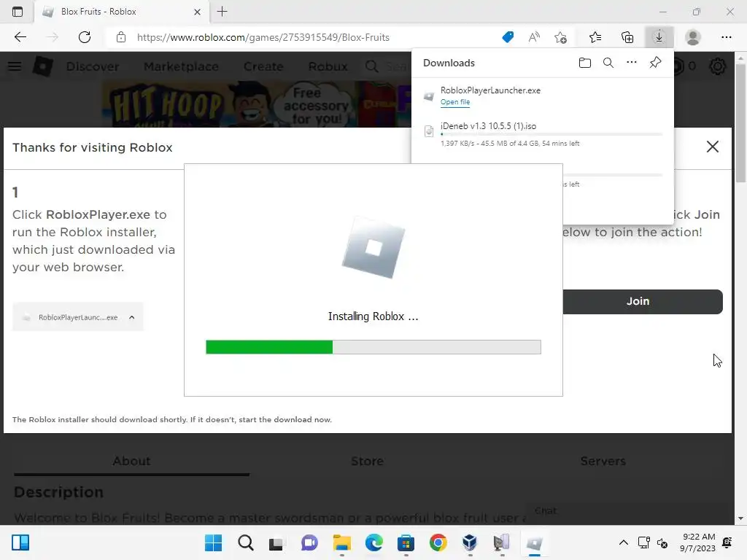Open the tab actions menu icon
Viewport: 747px width, 560px height.
tap(18, 12)
